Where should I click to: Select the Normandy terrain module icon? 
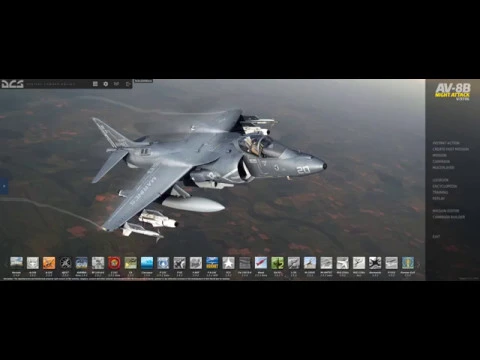pyautogui.click(x=375, y=263)
